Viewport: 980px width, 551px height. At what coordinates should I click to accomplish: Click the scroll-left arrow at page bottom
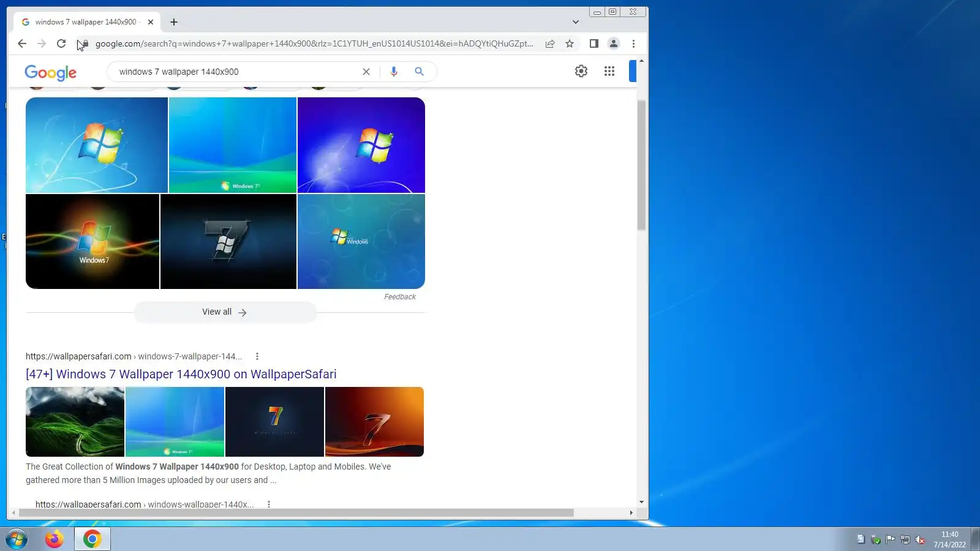coord(13,513)
